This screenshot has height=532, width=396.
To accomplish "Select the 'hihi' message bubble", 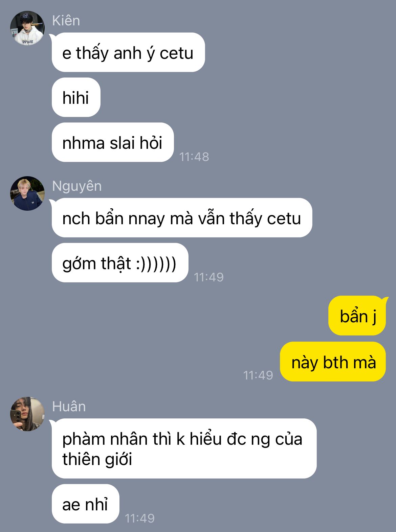I will (76, 97).
